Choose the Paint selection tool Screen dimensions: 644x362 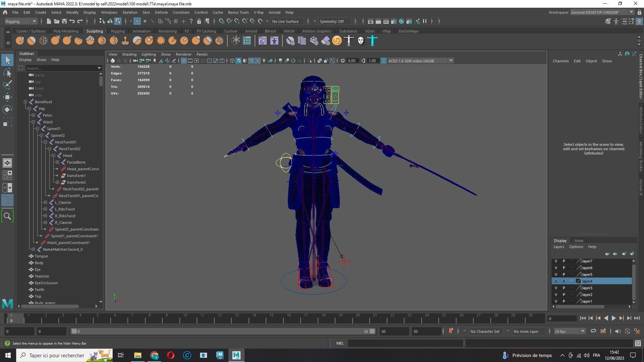pyautogui.click(x=7, y=85)
